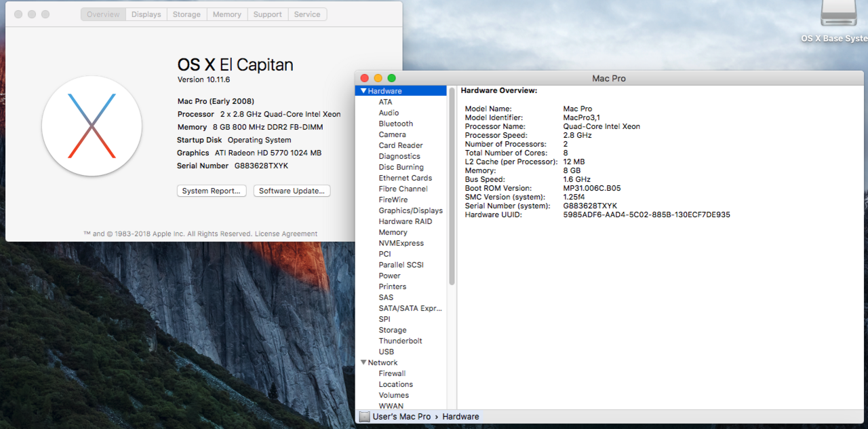Select Printers in the sidebar
The width and height of the screenshot is (868, 429).
[393, 286]
